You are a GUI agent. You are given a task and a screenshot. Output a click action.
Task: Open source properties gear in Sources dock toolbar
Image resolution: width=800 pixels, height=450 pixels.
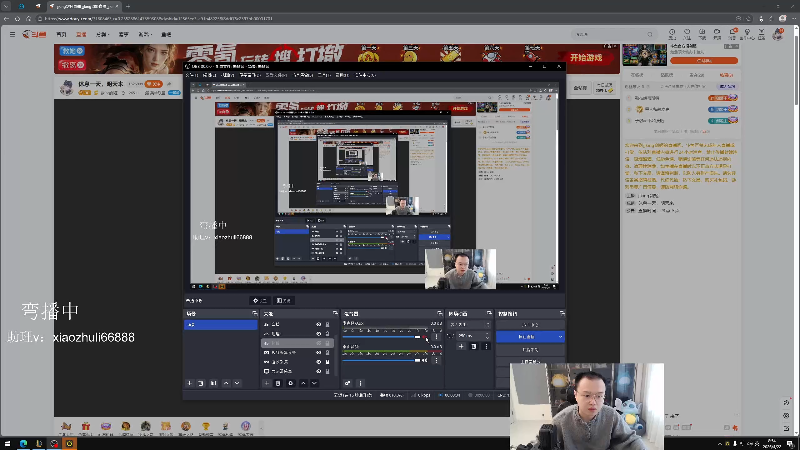pyautogui.click(x=291, y=383)
